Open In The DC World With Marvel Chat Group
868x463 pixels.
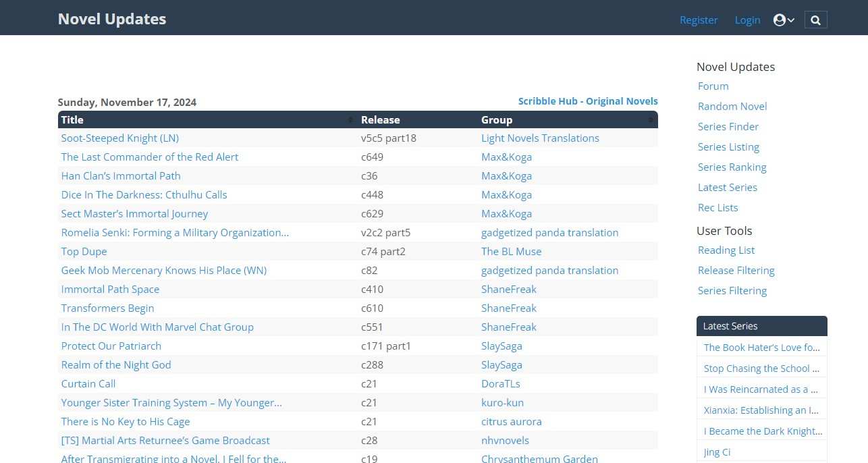pyautogui.click(x=157, y=327)
